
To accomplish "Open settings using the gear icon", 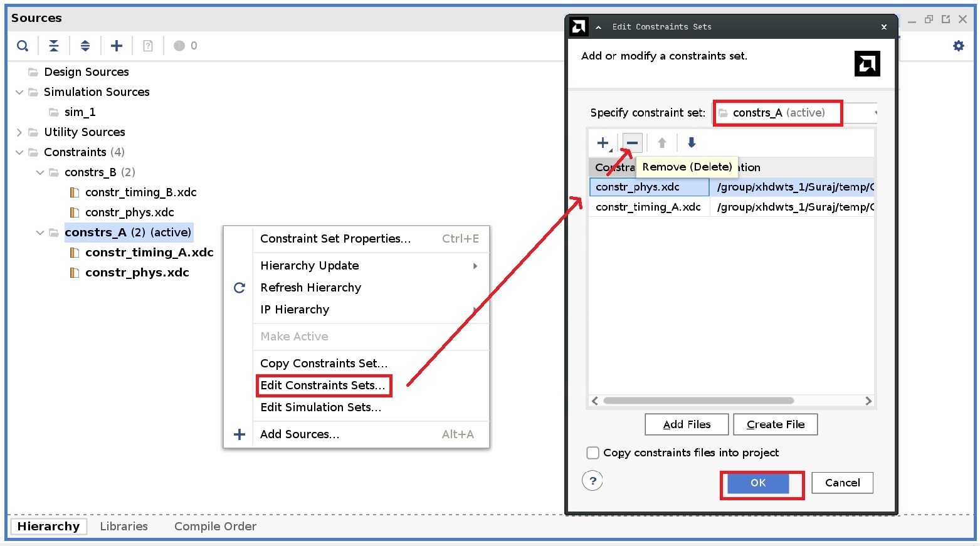I will point(958,45).
